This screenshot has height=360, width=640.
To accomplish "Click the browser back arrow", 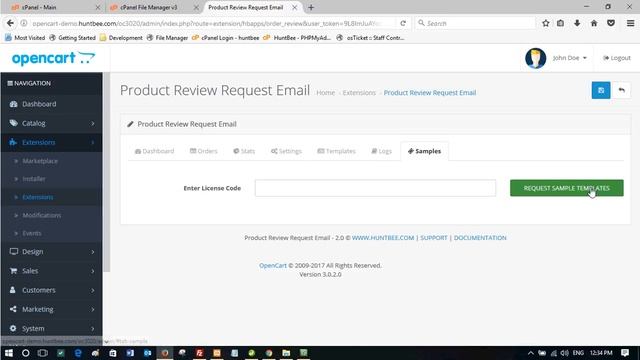I will 10,23.
